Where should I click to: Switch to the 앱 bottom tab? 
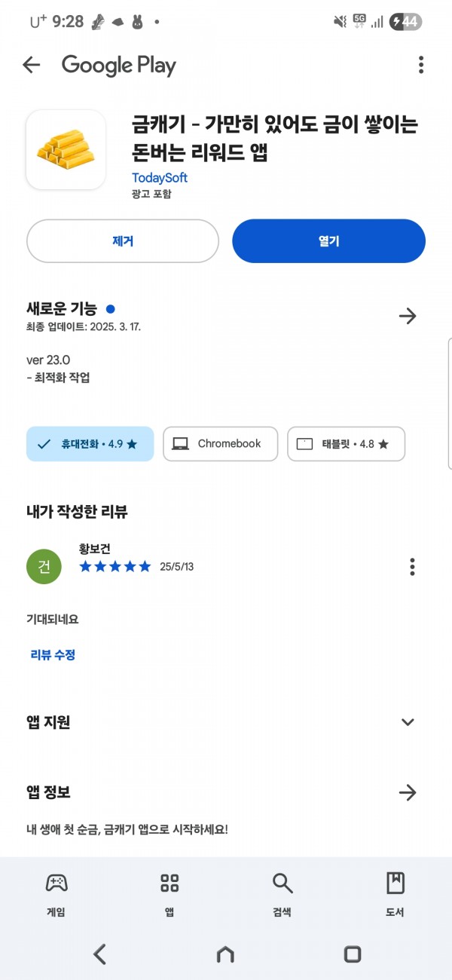169,895
